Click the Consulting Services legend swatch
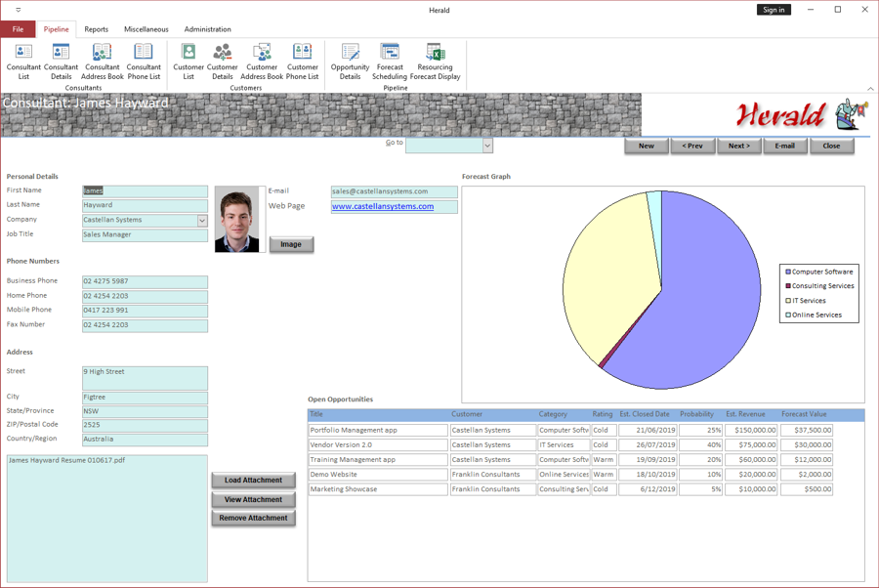The width and height of the screenshot is (879, 588). [788, 286]
